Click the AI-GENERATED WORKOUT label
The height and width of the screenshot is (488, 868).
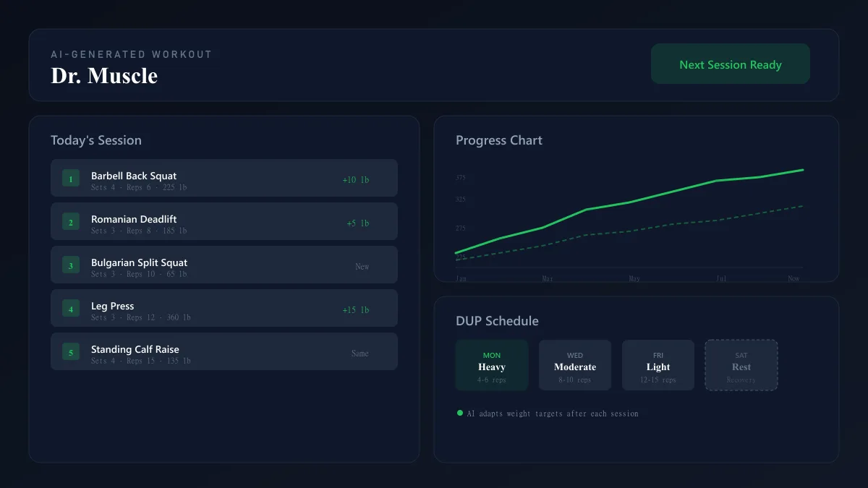[132, 54]
